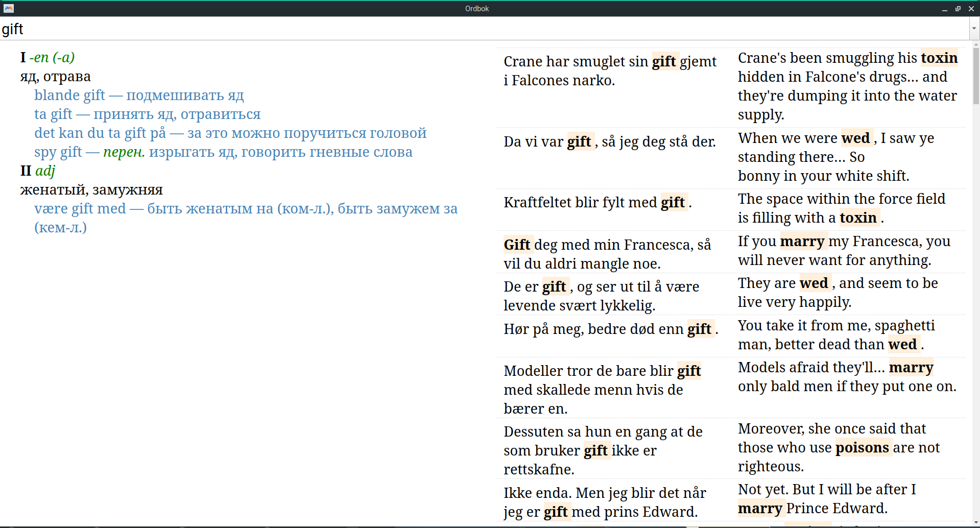Click 'When we were wed' translation
980x528 pixels.
click(836, 157)
